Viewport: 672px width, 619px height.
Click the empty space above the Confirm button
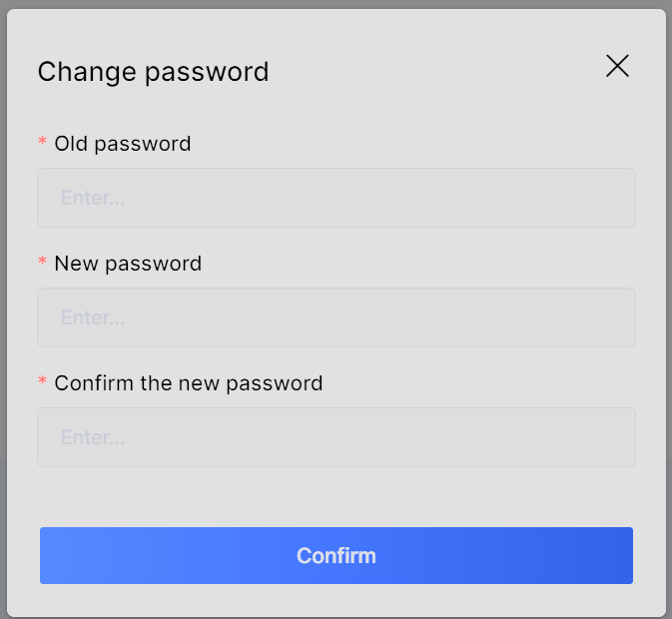(336, 497)
